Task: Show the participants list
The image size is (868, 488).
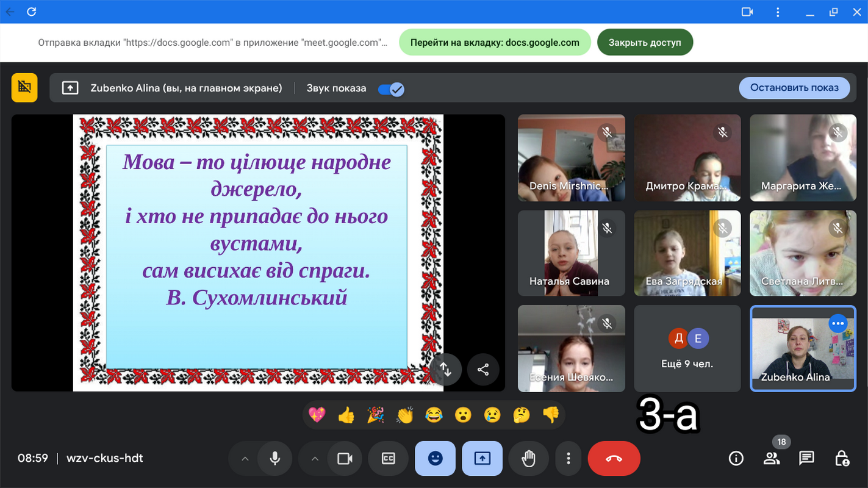Action: tap(772, 458)
